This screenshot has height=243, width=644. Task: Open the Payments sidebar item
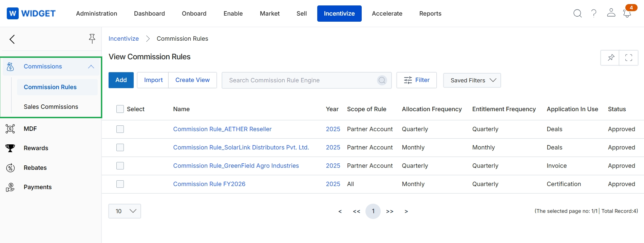coord(38,187)
